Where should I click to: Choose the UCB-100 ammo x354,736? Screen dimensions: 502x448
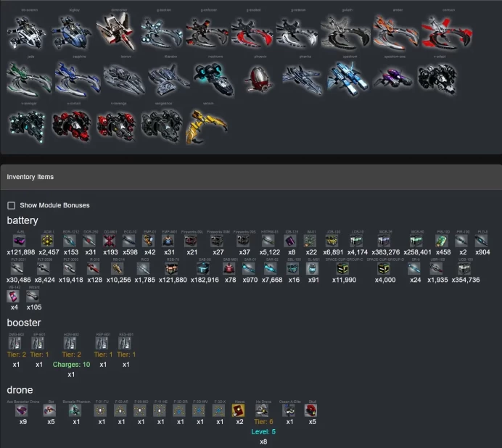(x=464, y=268)
